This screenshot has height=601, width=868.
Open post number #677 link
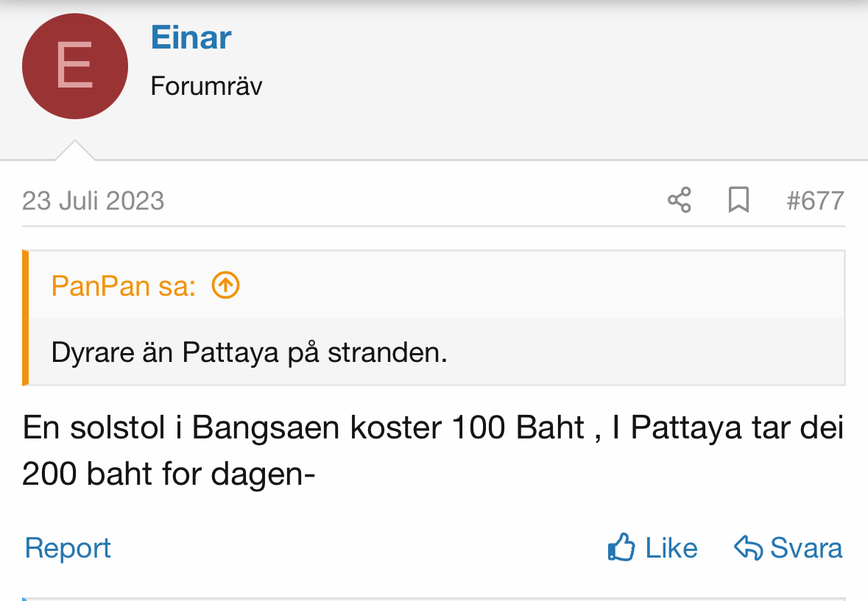point(815,201)
